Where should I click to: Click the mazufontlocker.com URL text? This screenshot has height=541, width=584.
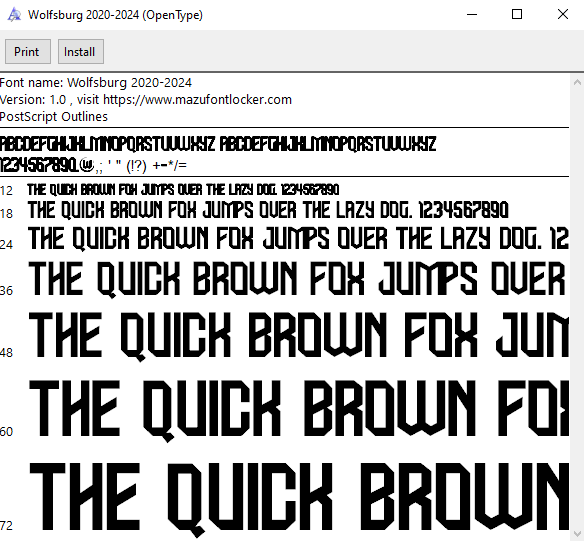pyautogui.click(x=197, y=99)
